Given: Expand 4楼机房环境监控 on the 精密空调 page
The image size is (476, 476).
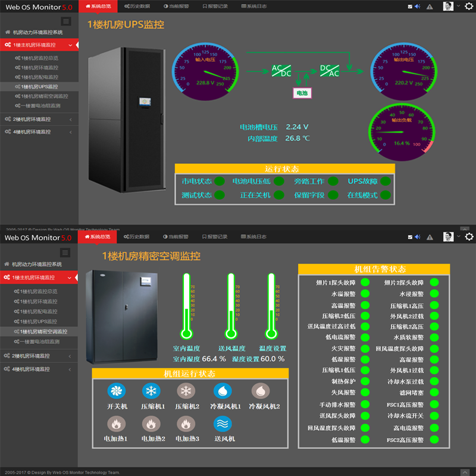Looking at the screenshot, I should [39, 369].
